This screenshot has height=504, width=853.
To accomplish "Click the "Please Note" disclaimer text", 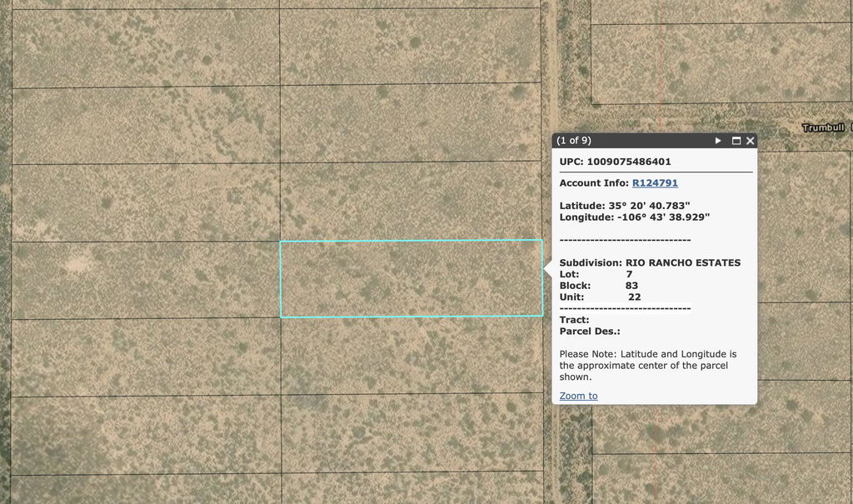I will click(647, 365).
